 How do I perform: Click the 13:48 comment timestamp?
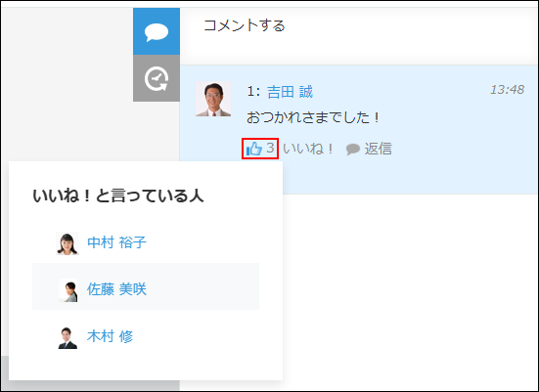click(x=507, y=90)
